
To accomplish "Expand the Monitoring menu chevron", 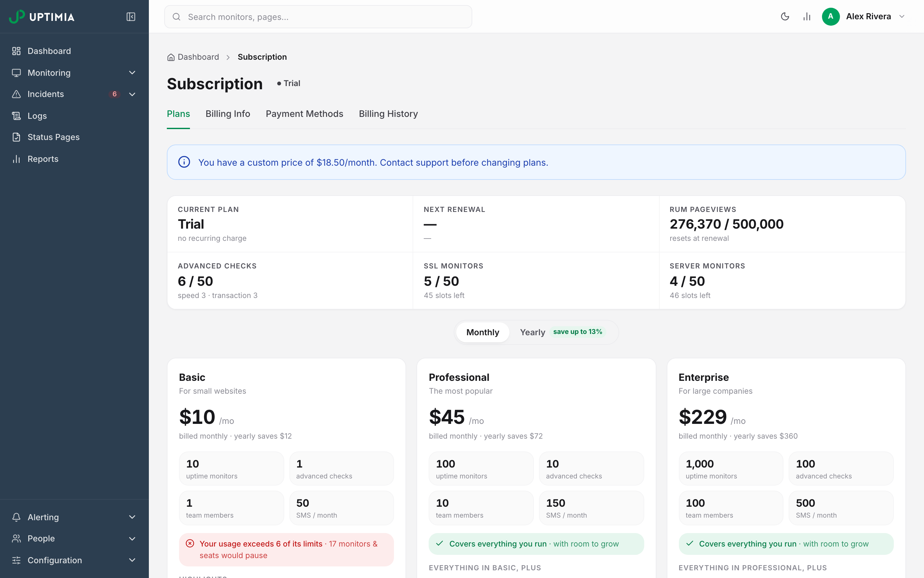I will pyautogui.click(x=132, y=73).
